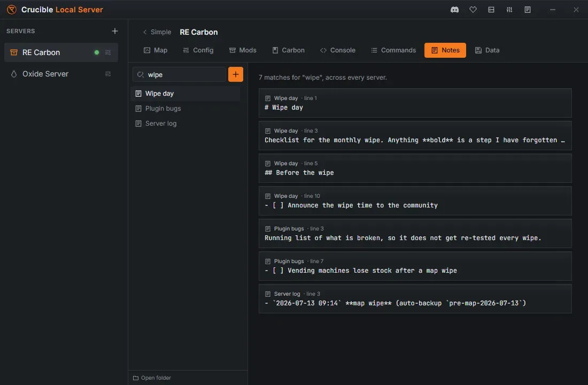
Task: Click the note icon on Plugin bugs line 7 result
Action: pyautogui.click(x=268, y=261)
